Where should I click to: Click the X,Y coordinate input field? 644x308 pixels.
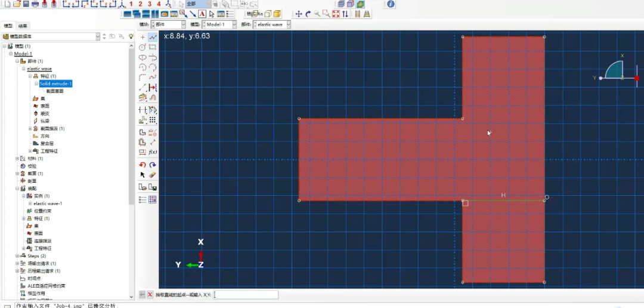click(246, 294)
